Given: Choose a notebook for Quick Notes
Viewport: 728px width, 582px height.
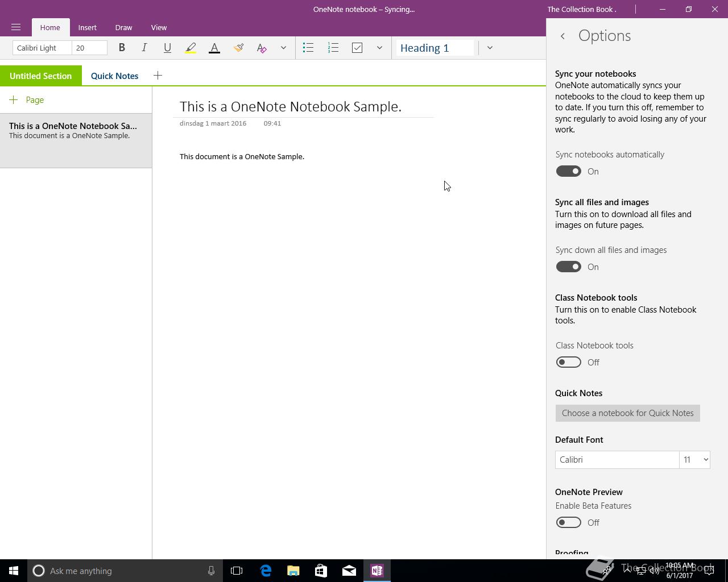Looking at the screenshot, I should pos(628,413).
